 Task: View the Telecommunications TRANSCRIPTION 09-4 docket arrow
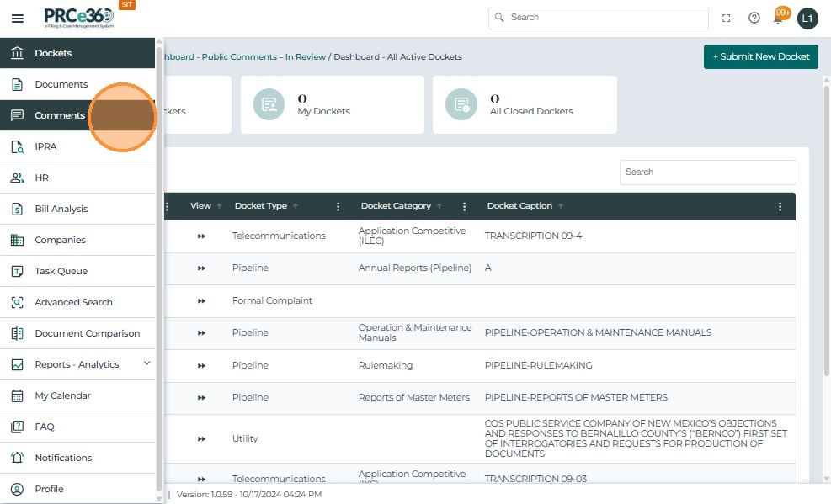click(x=201, y=236)
